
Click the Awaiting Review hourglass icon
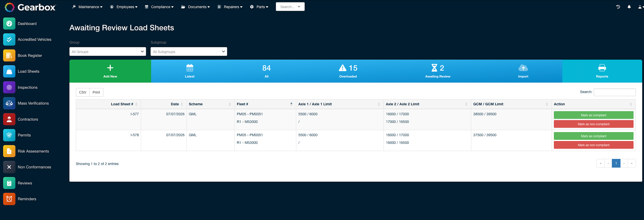pos(434,68)
